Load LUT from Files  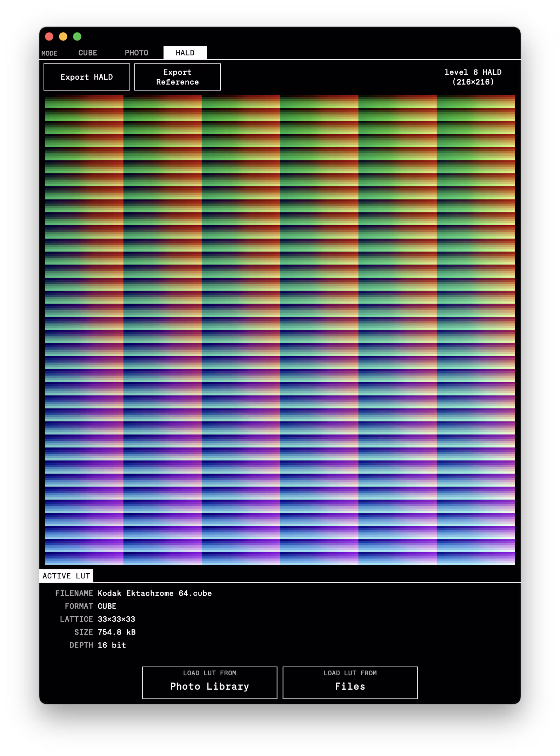pos(350,683)
